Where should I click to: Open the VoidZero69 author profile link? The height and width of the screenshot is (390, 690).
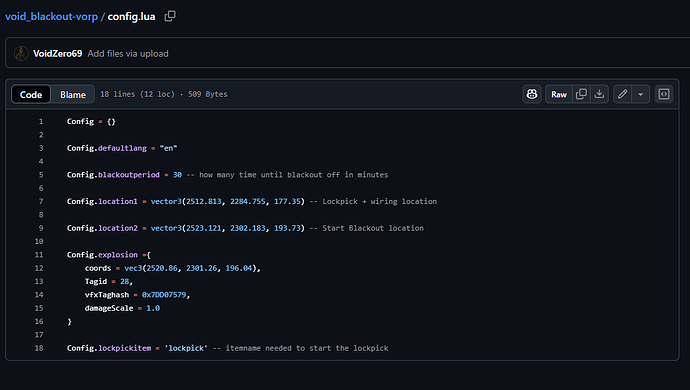(x=58, y=53)
